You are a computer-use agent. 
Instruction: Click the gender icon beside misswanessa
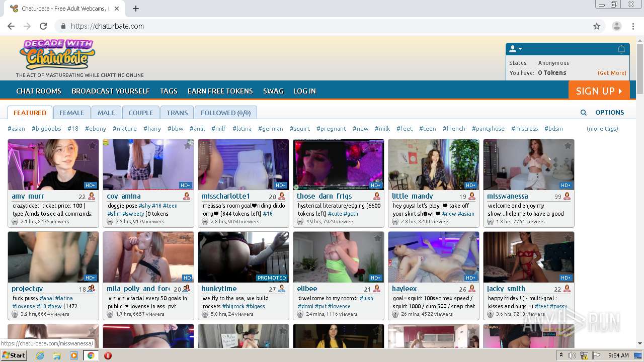point(567,196)
